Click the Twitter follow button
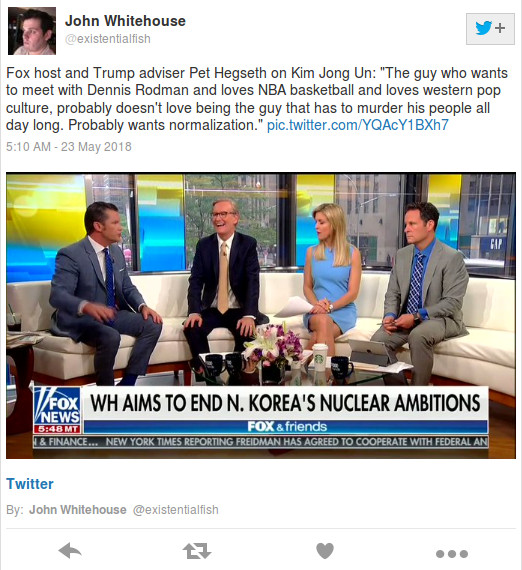 [x=490, y=29]
